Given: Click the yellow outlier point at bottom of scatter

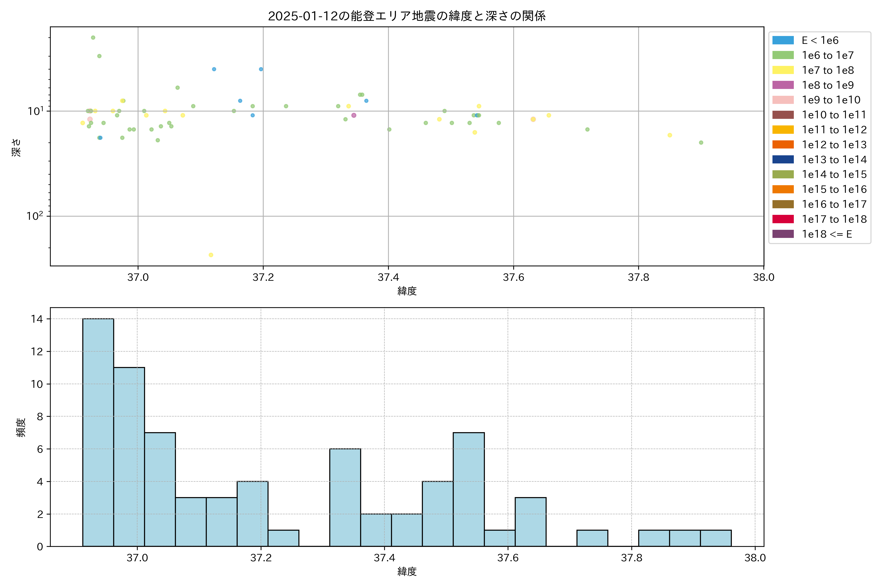Looking at the screenshot, I should point(211,255).
